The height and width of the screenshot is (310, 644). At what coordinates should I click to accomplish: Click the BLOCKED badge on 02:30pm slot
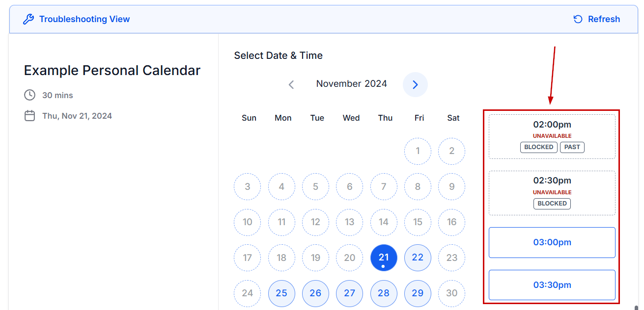coord(552,204)
